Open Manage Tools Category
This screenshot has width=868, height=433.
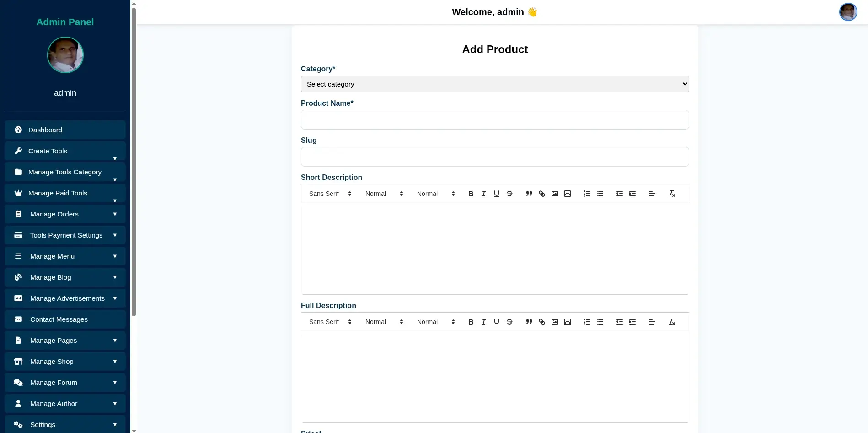(65, 172)
